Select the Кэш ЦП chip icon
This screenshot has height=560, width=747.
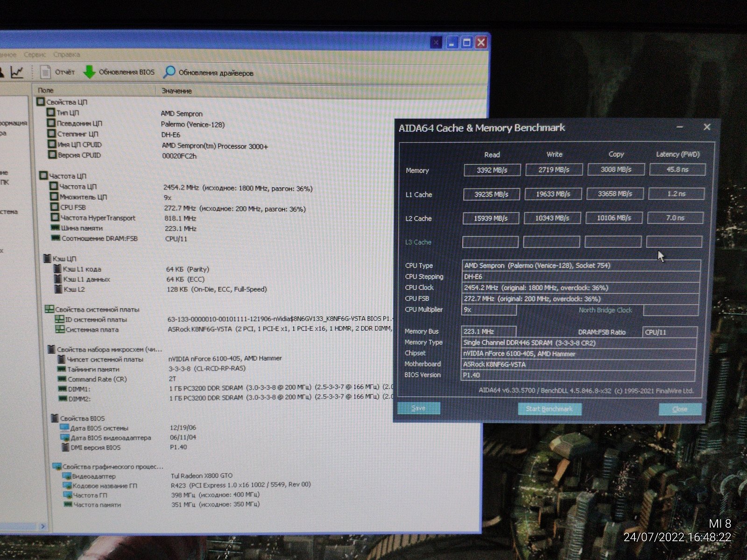[x=47, y=259]
